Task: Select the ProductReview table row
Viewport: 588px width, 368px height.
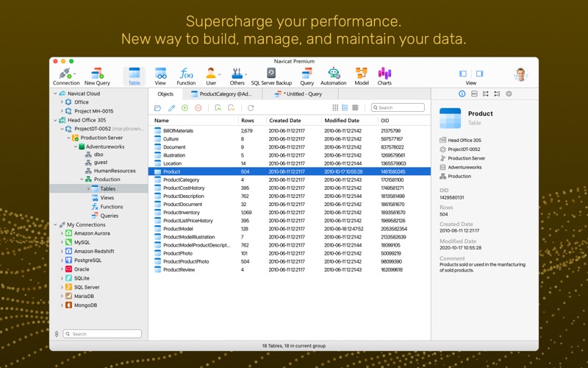Action: pyautogui.click(x=289, y=269)
